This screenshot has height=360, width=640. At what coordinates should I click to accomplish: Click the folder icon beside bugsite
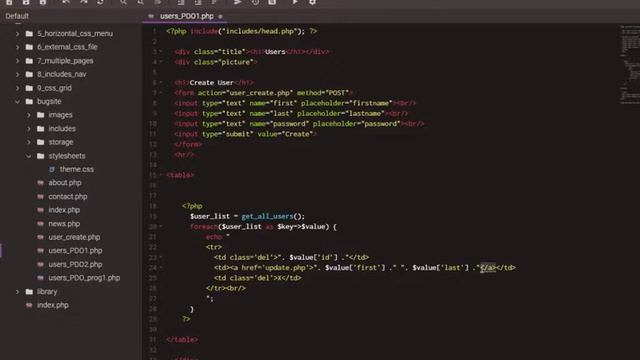click(29, 101)
